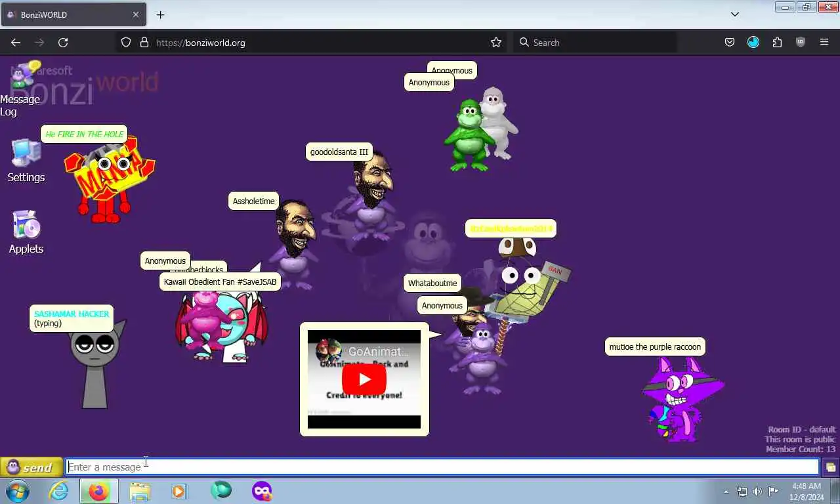Play the GoAnimate YouTube video

pyautogui.click(x=364, y=379)
